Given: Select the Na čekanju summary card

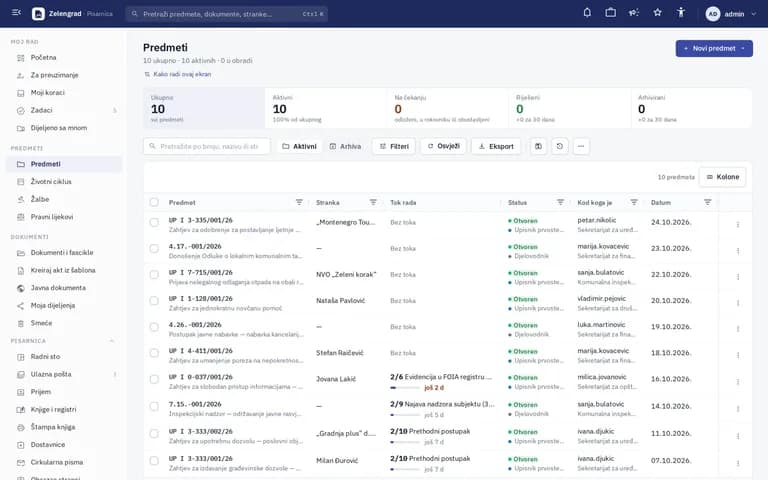Looking at the screenshot, I should (x=448, y=108).
